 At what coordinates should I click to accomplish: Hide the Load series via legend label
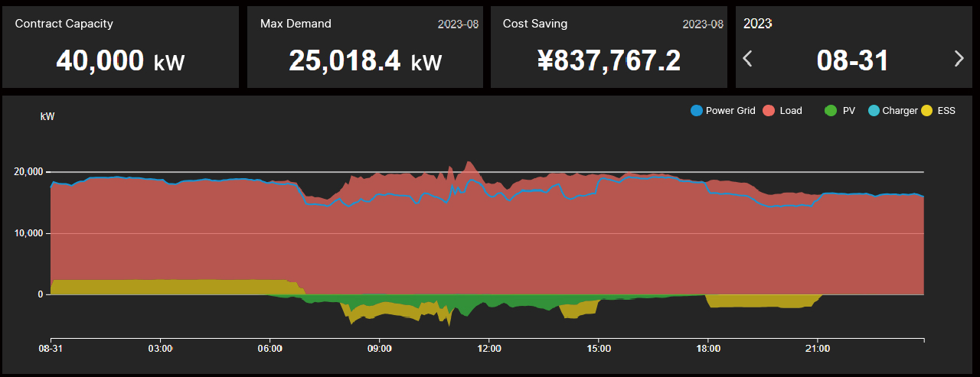pos(791,111)
